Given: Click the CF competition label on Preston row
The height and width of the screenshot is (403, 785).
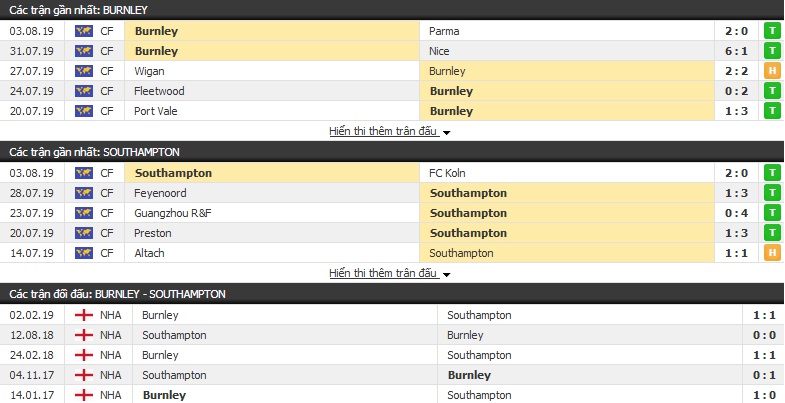Looking at the screenshot, I should (107, 233).
